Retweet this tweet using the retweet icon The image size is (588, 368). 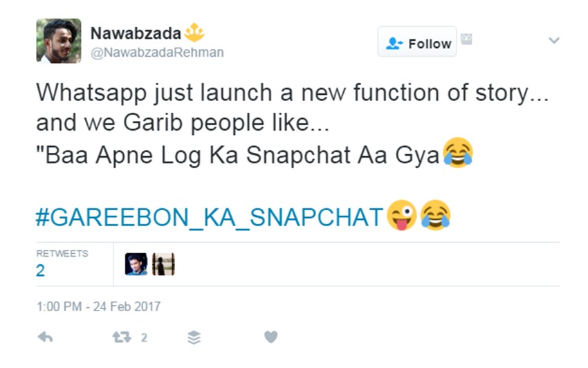[x=121, y=338]
